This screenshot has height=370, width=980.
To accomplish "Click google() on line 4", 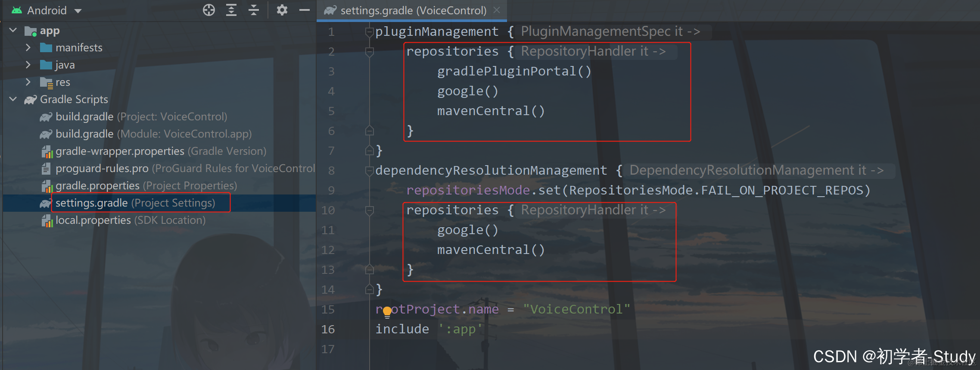I will (468, 91).
